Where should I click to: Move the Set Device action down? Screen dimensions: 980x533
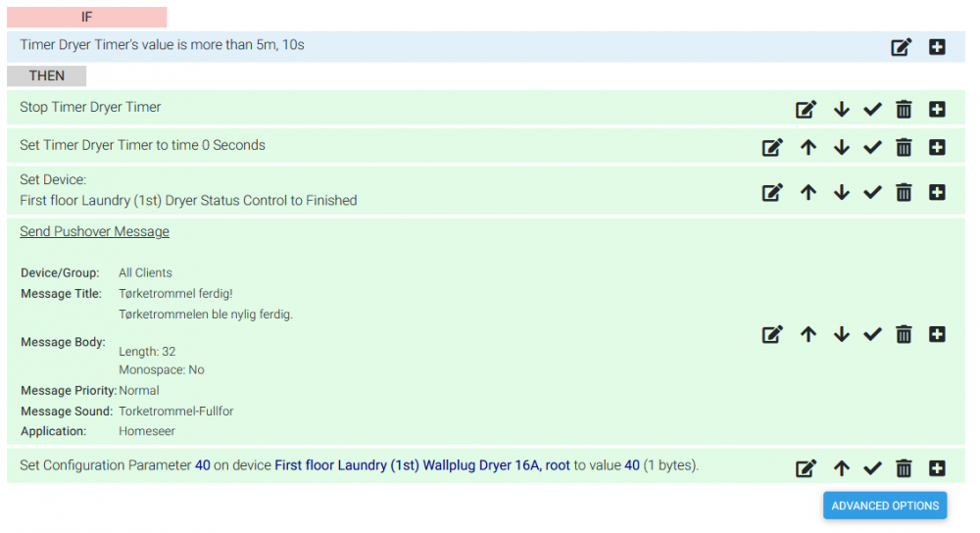point(841,193)
